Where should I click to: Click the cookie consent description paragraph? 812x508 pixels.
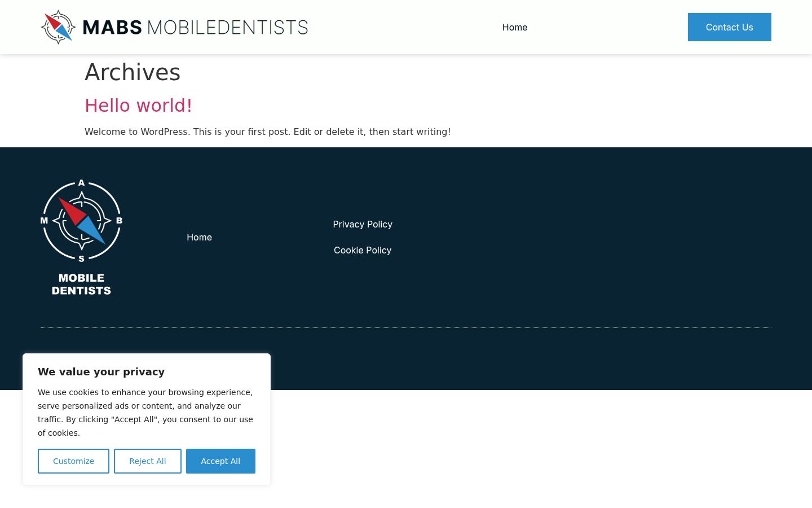coord(145,413)
